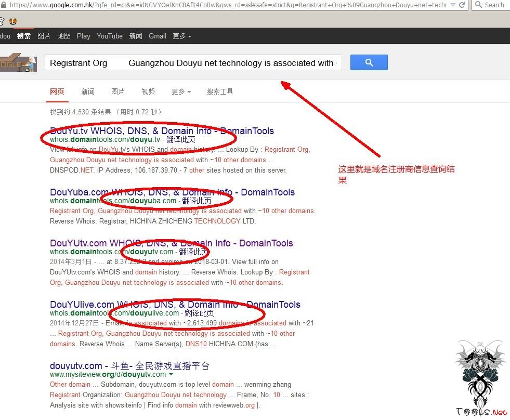Translate the douyulive.com result with 翻译此页
This screenshot has height=420, width=510.
coord(200,313)
